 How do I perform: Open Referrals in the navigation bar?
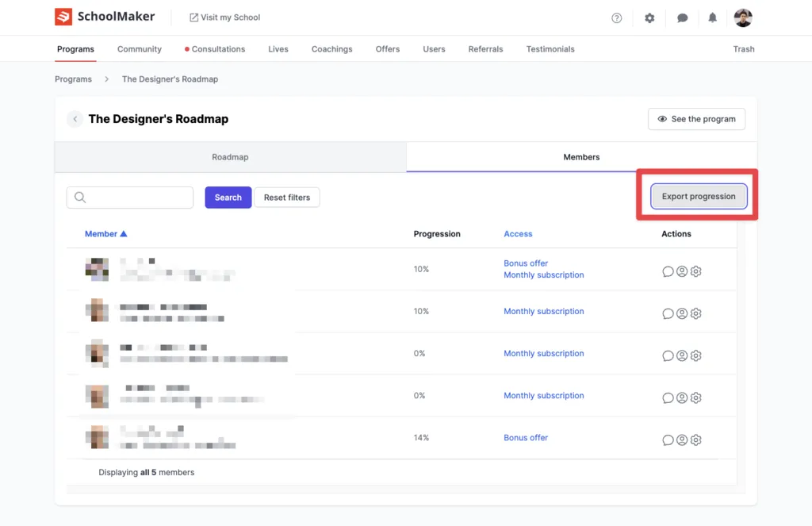[486, 49]
